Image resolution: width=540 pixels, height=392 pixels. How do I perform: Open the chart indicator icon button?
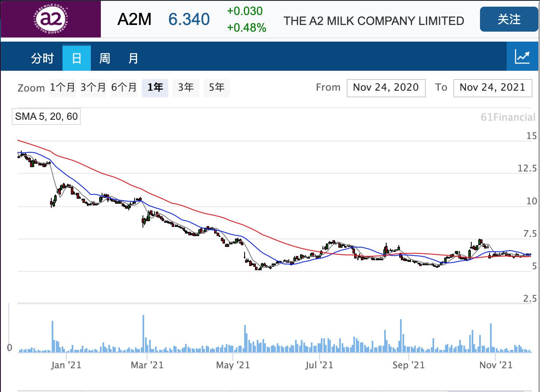522,56
